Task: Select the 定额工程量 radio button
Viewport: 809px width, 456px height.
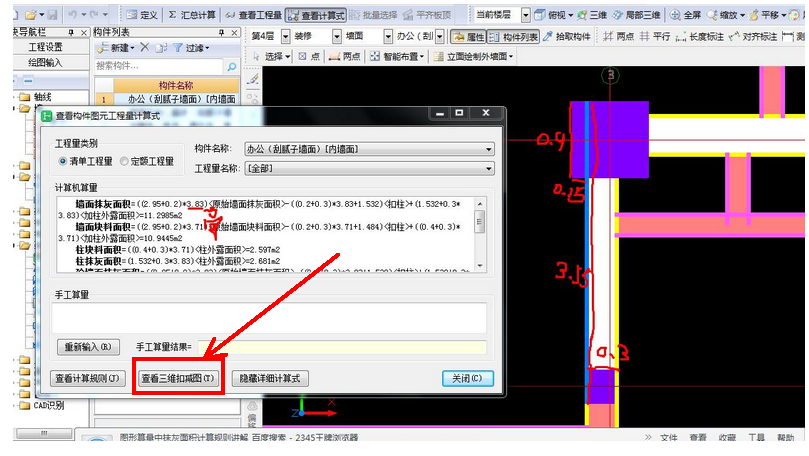Action: [147, 161]
